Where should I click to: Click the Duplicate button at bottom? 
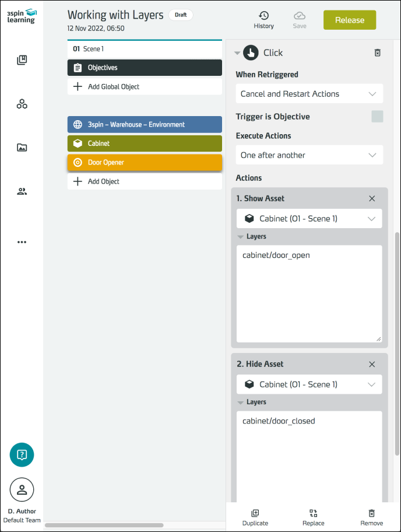coord(255,517)
